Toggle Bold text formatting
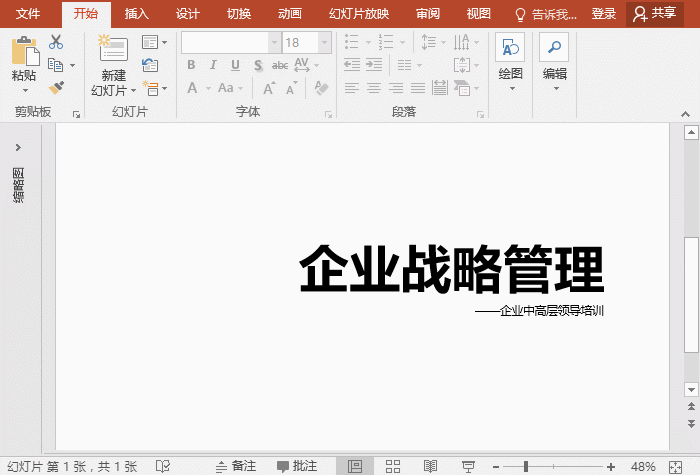Image resolution: width=700 pixels, height=475 pixels. click(x=191, y=65)
